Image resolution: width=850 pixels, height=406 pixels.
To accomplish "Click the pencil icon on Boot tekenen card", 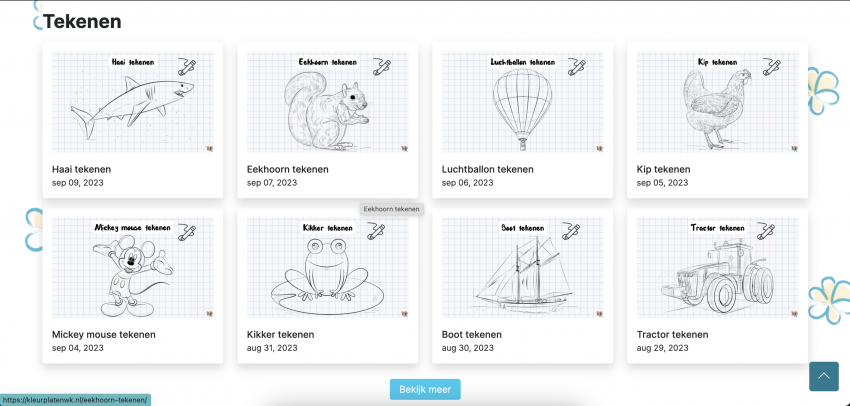I will coord(571,231).
